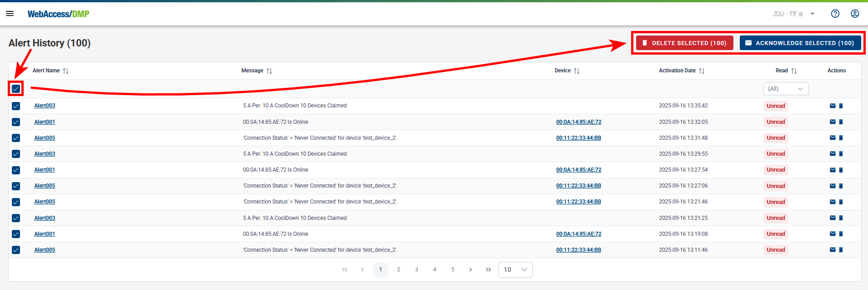Open the user account profile icon
This screenshot has height=290, width=868.
coord(854,14)
